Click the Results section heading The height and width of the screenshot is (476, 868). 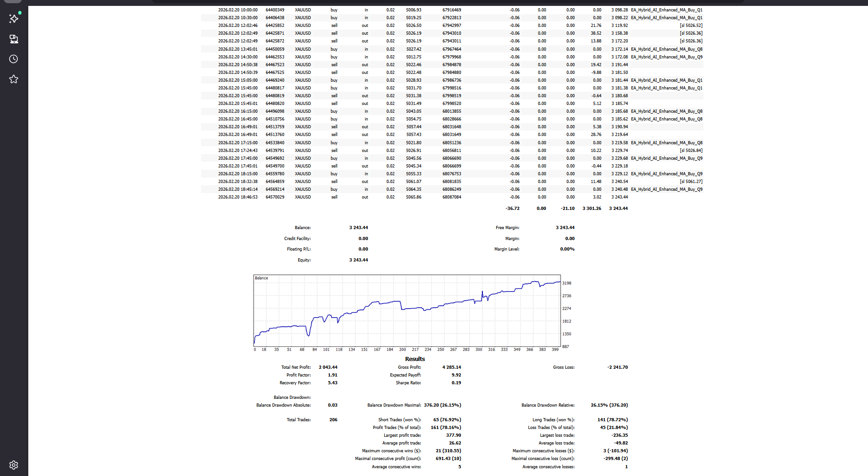(415, 359)
